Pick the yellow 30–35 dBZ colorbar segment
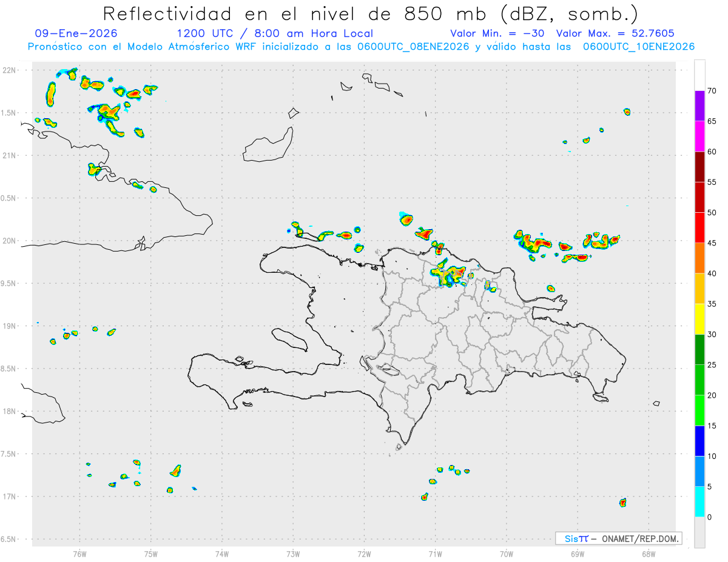 pos(699,319)
